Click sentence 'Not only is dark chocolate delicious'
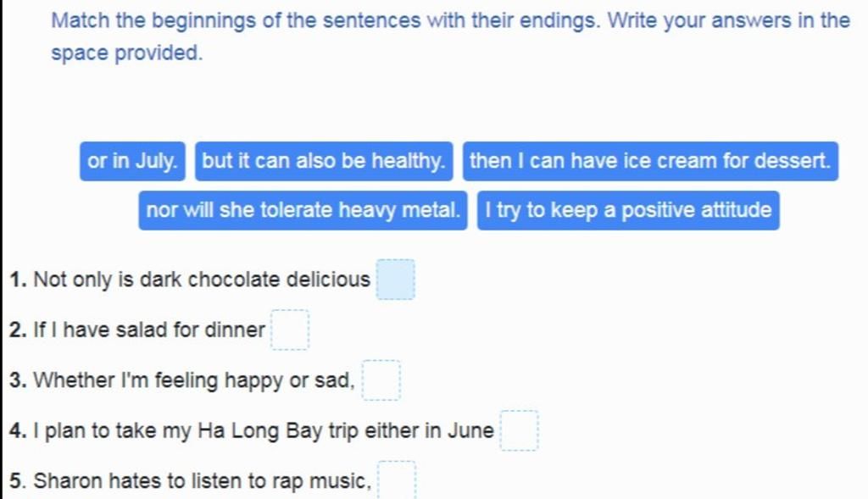 tap(202, 280)
